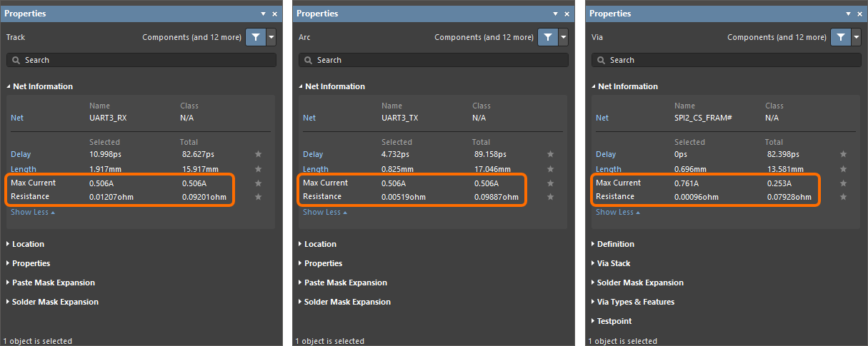The width and height of the screenshot is (868, 346).
Task: Star the Max Current row in the Arc panel
Action: 550,183
